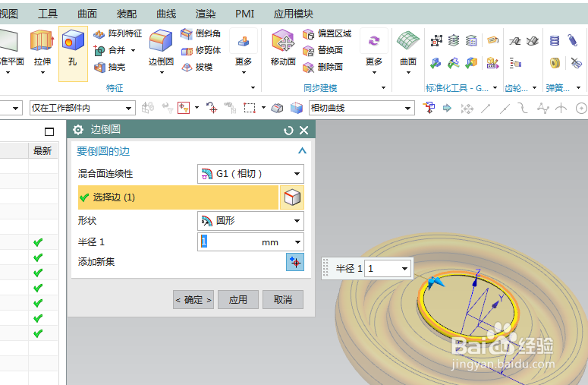Viewport: 588px width, 385px height.
Task: Open the 更多 menu in 特征 group
Action: (x=244, y=51)
